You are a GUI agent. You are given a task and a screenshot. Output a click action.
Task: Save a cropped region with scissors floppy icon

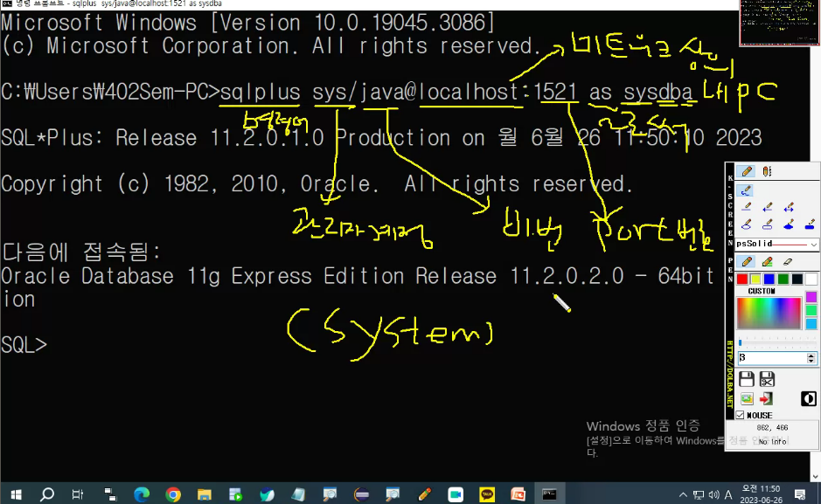click(767, 379)
